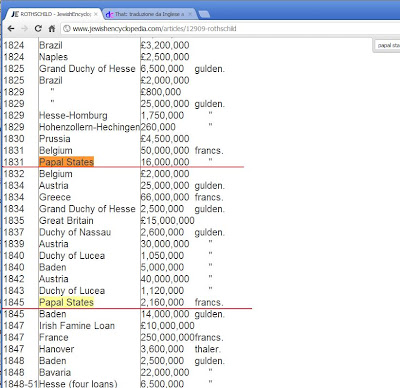The width and height of the screenshot is (400, 388).
Task: Click the amount '£3,200,000'
Action: pos(165,45)
